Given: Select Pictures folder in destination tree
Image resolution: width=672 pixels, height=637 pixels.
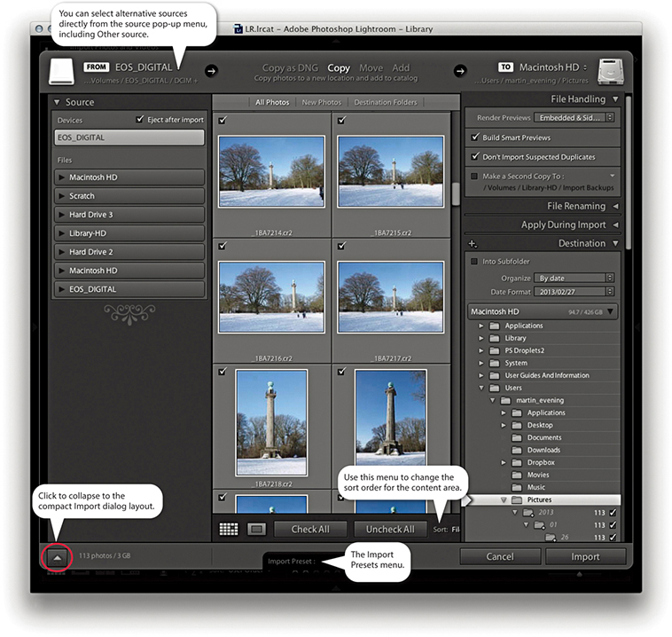Looking at the screenshot, I should point(543,499).
